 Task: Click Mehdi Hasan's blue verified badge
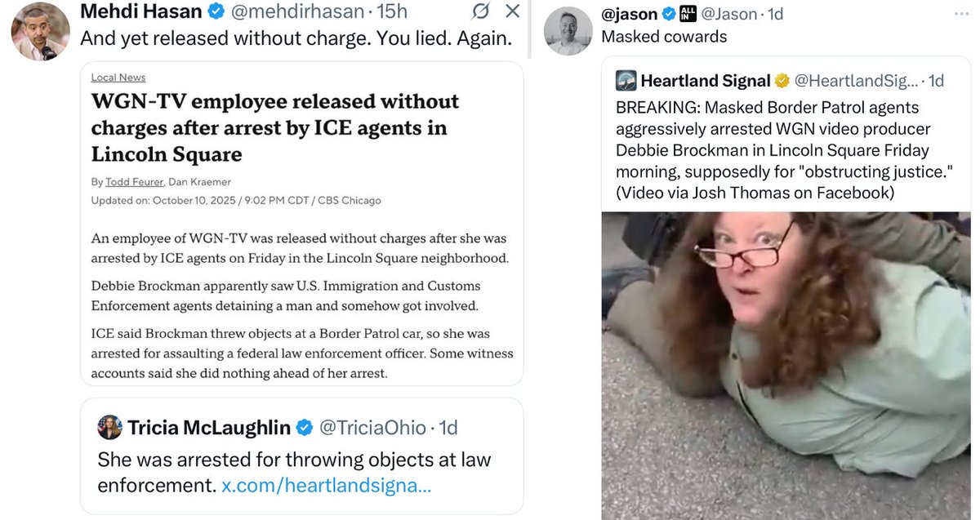coord(217,11)
